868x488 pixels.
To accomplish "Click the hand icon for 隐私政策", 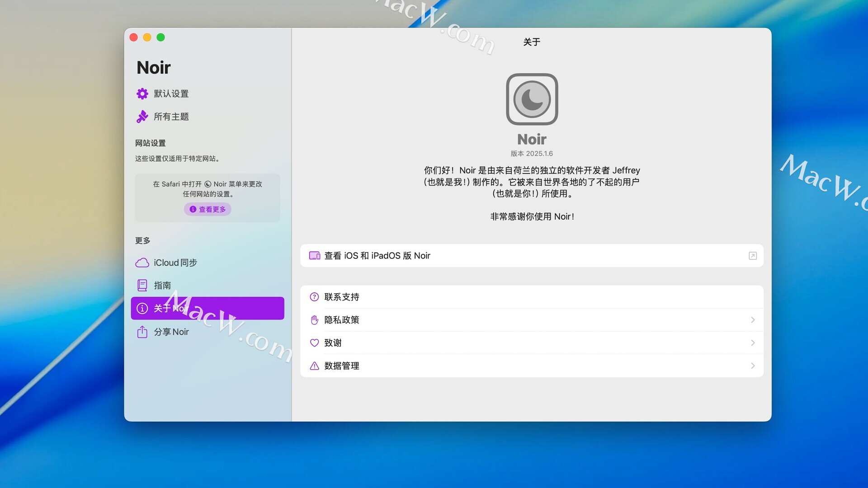I will [314, 320].
